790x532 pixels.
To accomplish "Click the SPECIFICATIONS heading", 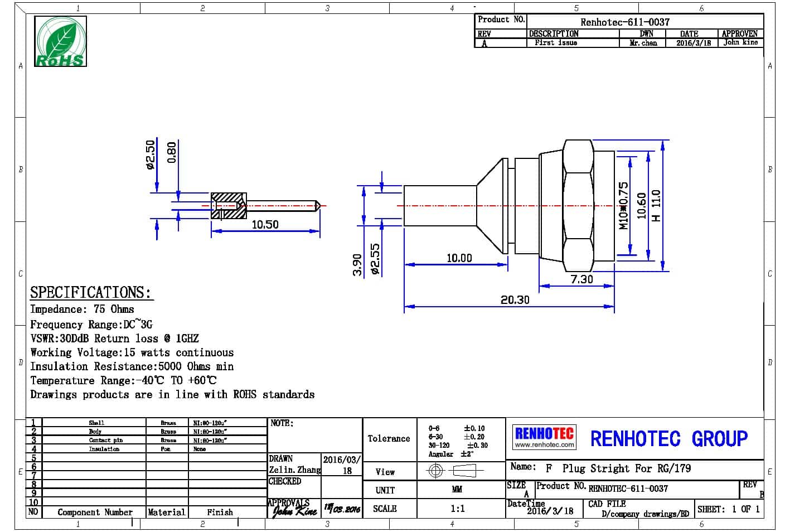I will tap(90, 293).
